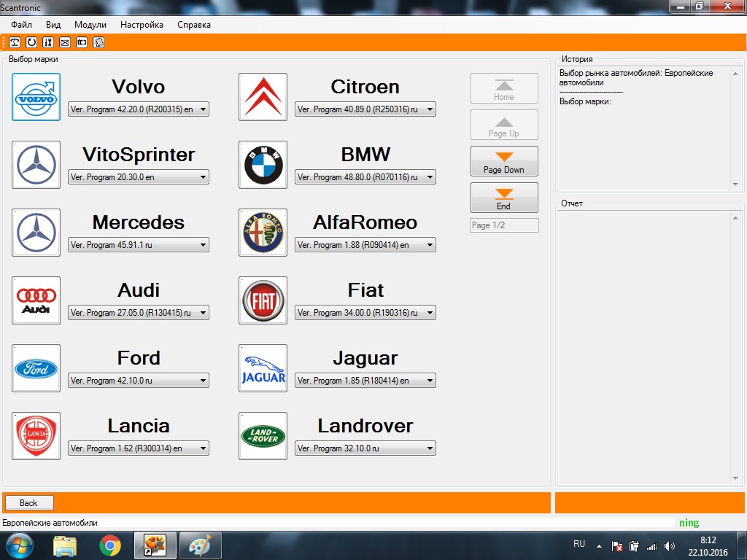
Task: Click the RU language indicator
Action: [x=578, y=544]
